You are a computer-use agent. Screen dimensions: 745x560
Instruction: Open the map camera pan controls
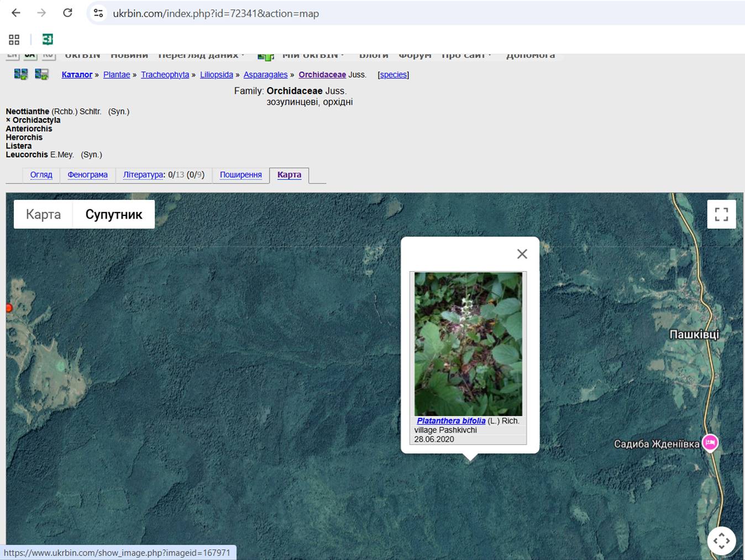(721, 541)
